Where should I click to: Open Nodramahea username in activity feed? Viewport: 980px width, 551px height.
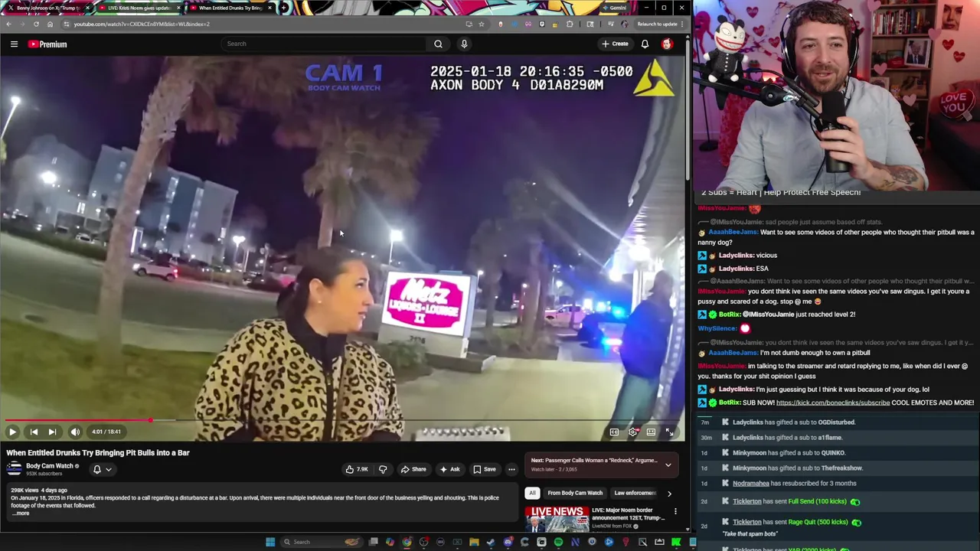(x=750, y=483)
